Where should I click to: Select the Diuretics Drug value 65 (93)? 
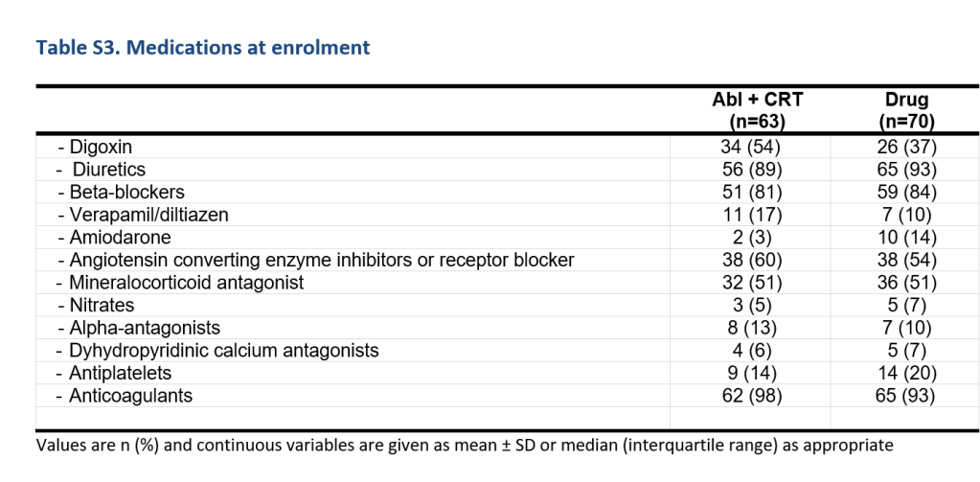(x=906, y=170)
